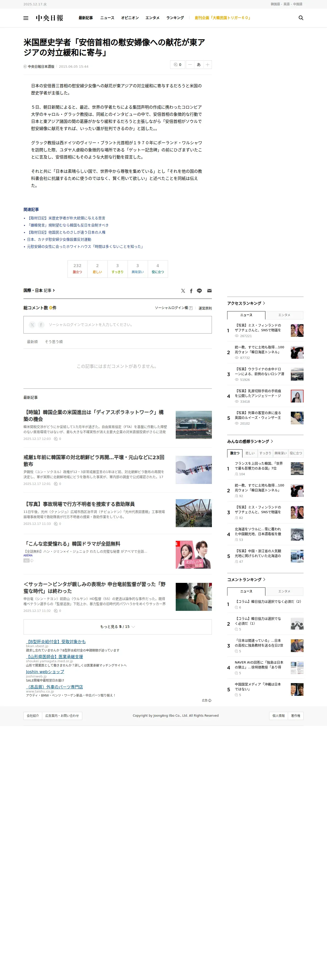This screenshot has width=327, height=980.
Task: Open 運営原則 link
Action: tap(205, 308)
